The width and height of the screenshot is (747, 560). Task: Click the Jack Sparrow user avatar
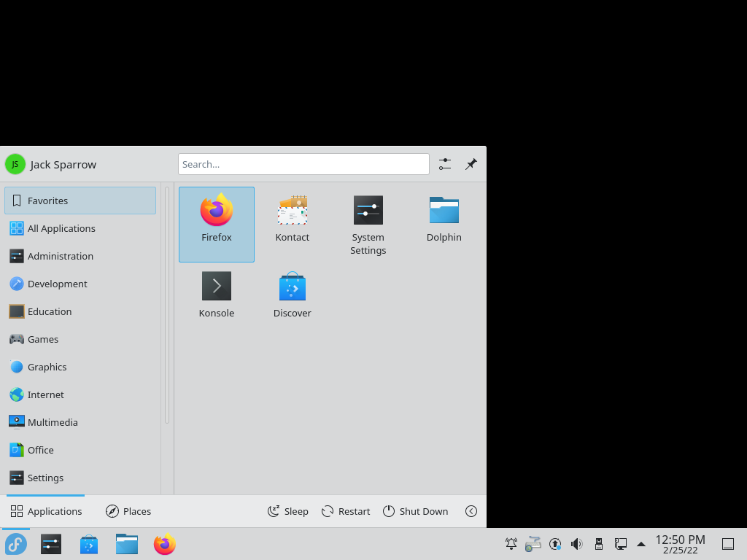[15, 164]
